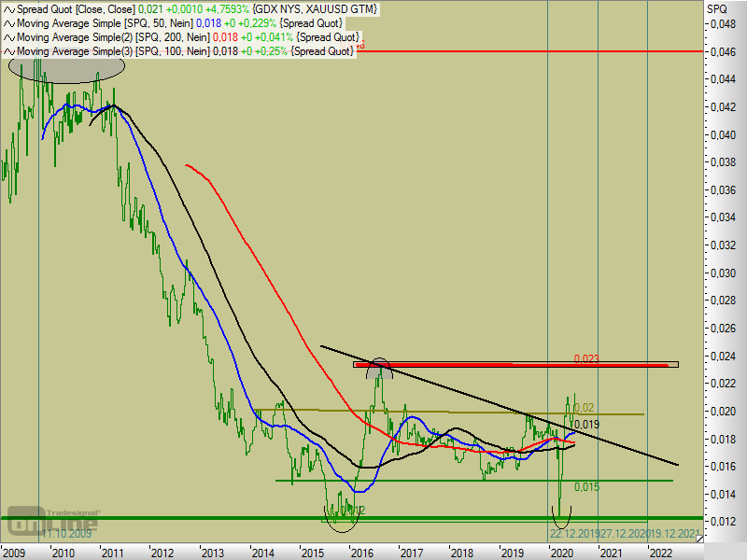Click the 0,030 value on price axis
Screen dimensions: 747x560
(x=723, y=273)
